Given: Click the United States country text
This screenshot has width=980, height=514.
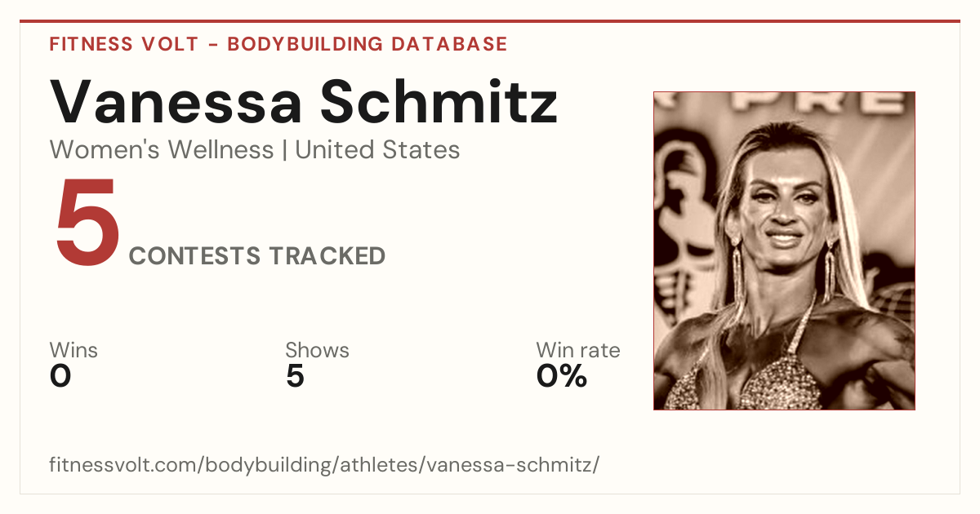Looking at the screenshot, I should click(377, 150).
